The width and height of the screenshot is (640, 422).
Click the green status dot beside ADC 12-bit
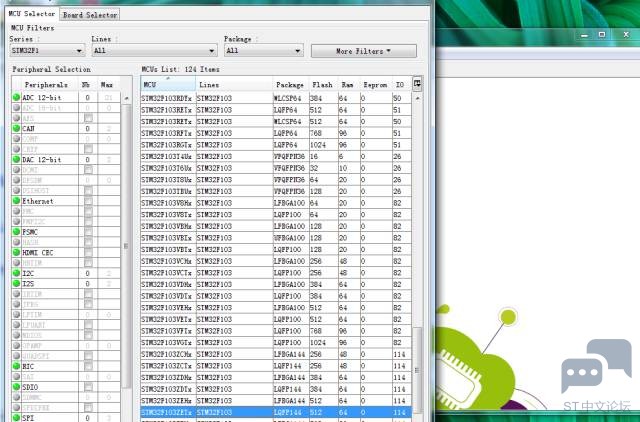[16, 98]
